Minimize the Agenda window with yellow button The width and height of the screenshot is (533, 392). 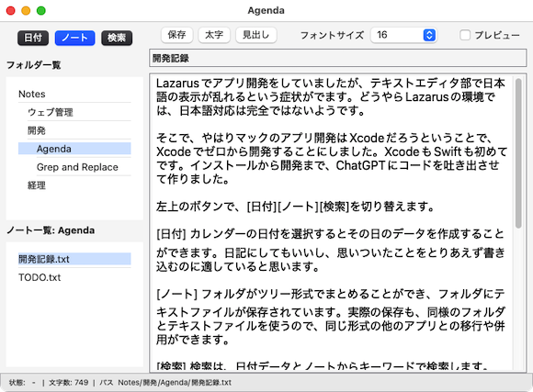pyautogui.click(x=26, y=10)
